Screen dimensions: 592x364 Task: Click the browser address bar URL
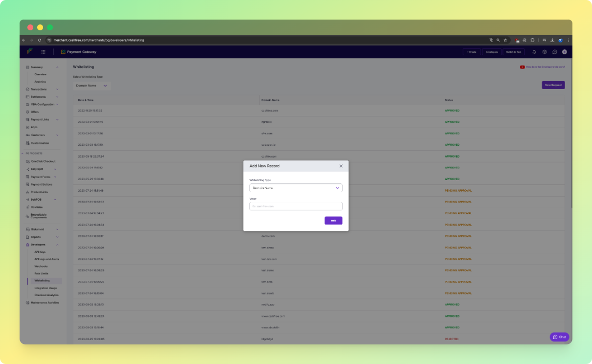(x=98, y=40)
